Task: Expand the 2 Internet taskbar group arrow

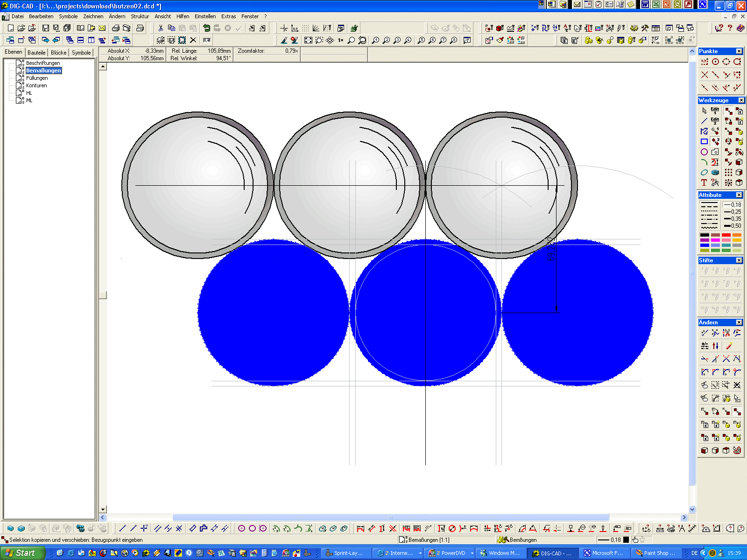Action: 420,553
